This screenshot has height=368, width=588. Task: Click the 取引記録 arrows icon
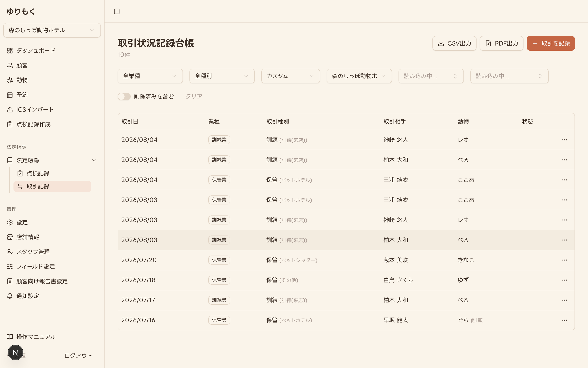click(20, 186)
